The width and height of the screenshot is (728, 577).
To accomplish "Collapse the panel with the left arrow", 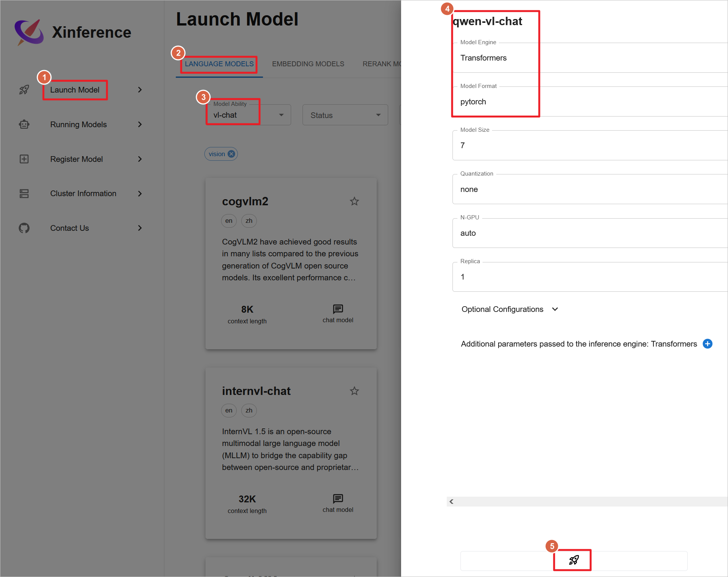I will [x=451, y=502].
